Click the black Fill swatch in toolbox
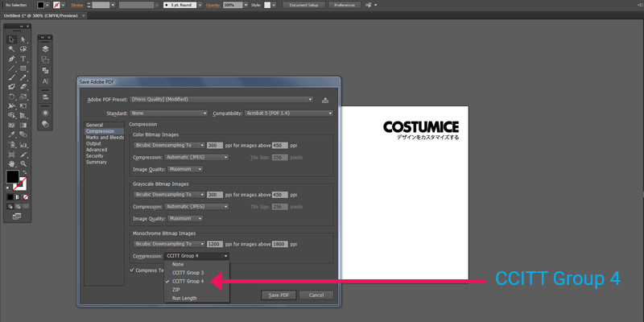Image resolution: width=644 pixels, height=322 pixels. pos(12,176)
